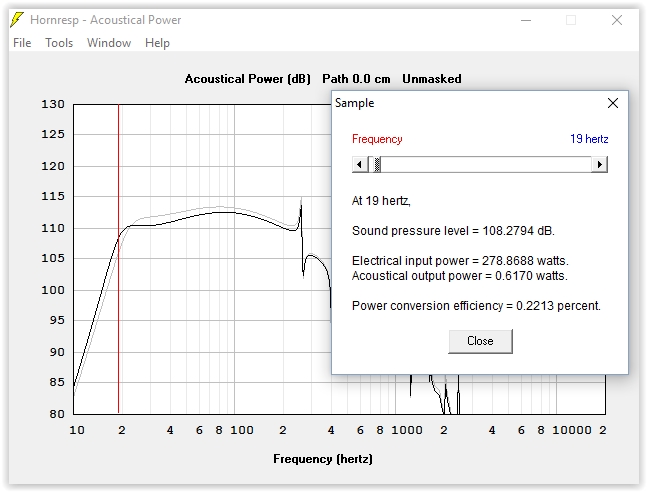Viewport: 647px width, 492px height.
Task: Click the 10000 x-axis label
Action: pos(572,430)
